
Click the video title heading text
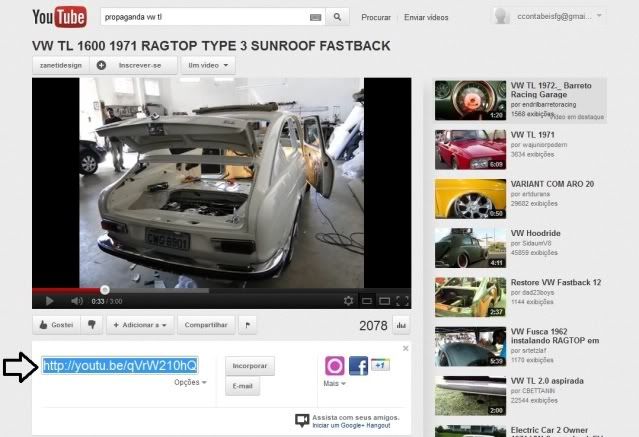(211, 46)
